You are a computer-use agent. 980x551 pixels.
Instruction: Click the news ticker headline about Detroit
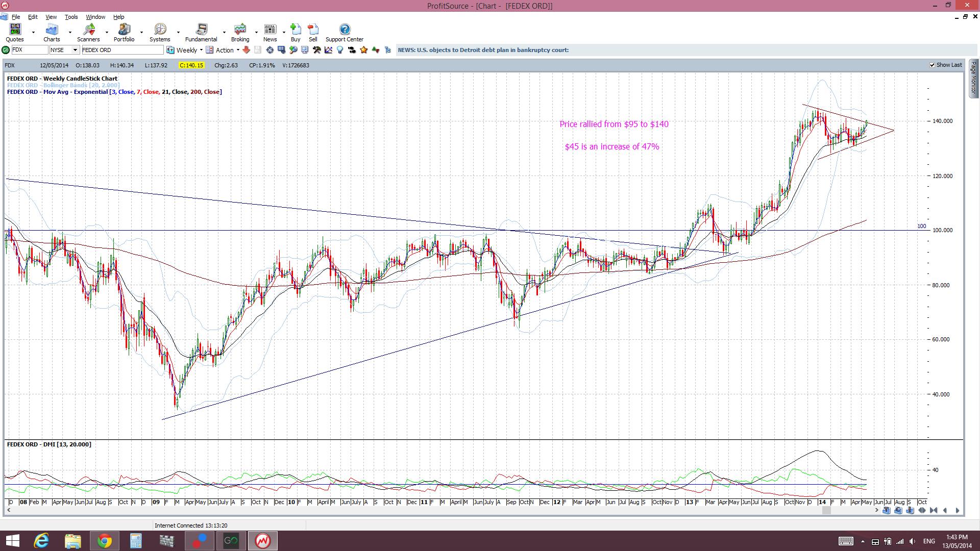pyautogui.click(x=483, y=50)
